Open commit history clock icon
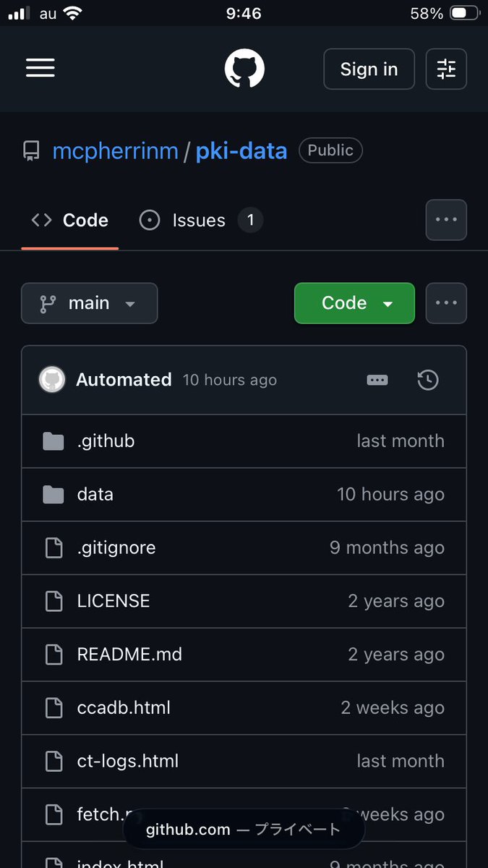The width and height of the screenshot is (488, 868). click(428, 380)
